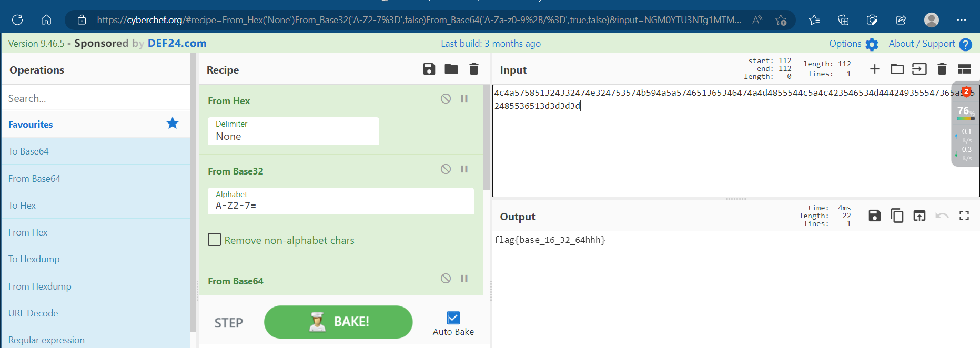Save the output to a file
The width and height of the screenshot is (980, 348).
(874, 216)
